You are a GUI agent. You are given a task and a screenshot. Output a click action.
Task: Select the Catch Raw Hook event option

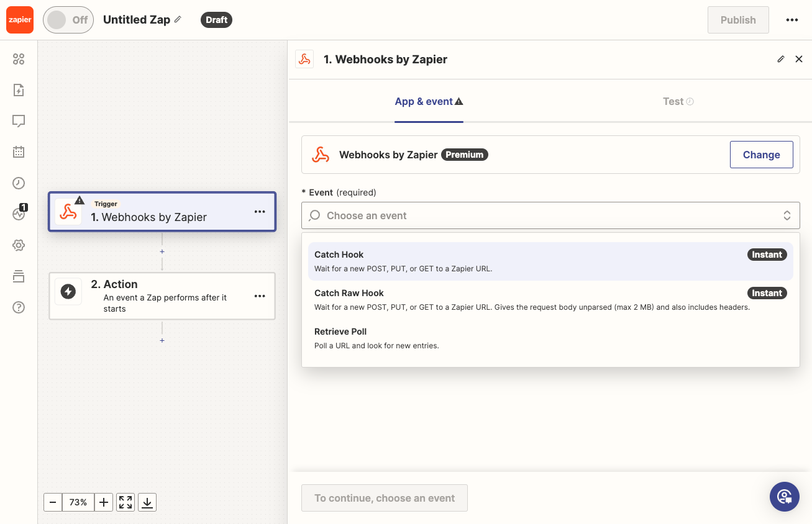[550, 300]
